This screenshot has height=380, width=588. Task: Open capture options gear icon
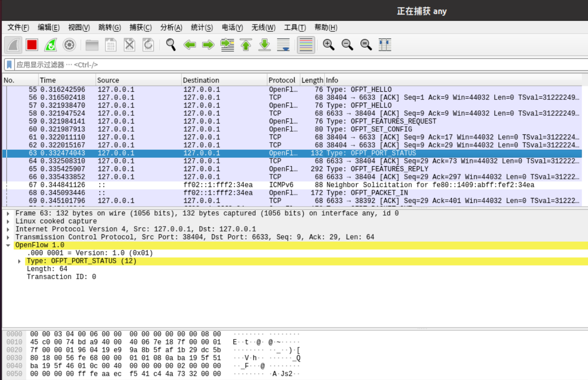(x=69, y=44)
